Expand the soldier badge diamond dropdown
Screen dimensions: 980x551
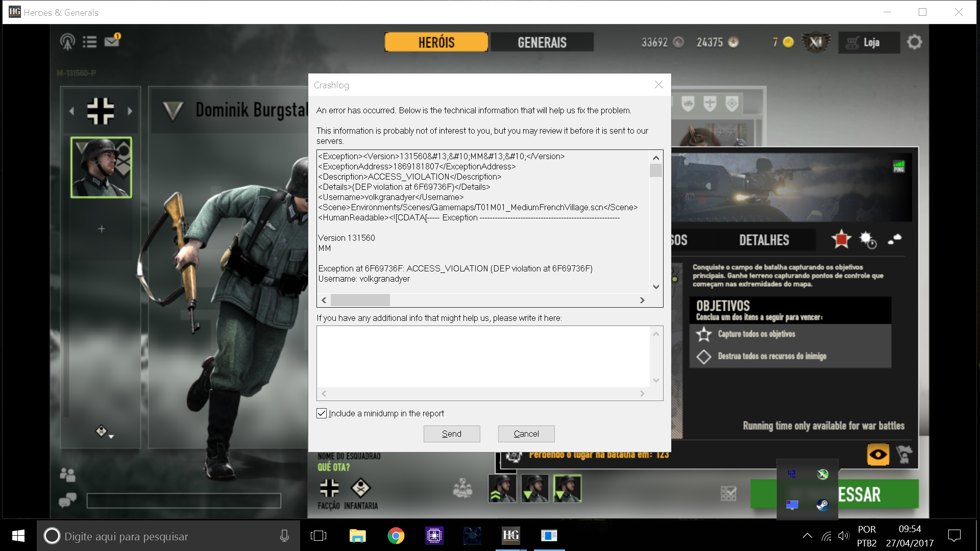click(104, 432)
